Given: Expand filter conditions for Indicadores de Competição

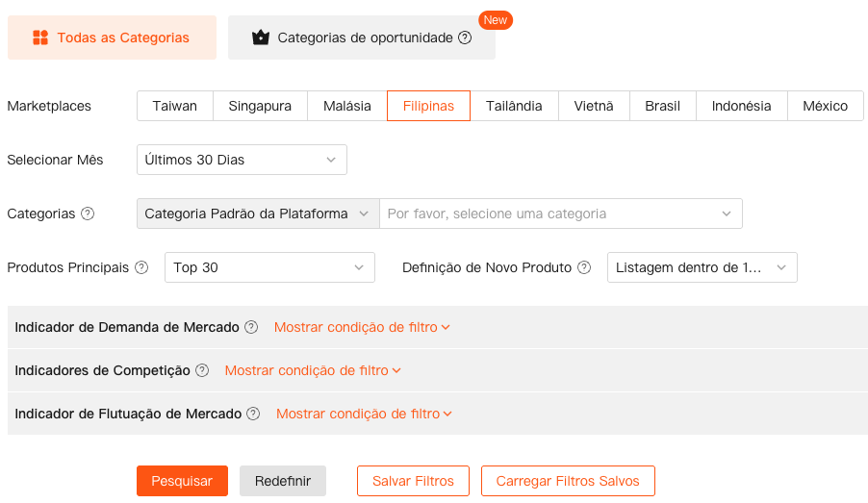Looking at the screenshot, I should [313, 370].
